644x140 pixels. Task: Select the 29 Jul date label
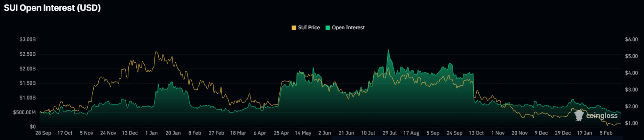pyautogui.click(x=390, y=133)
